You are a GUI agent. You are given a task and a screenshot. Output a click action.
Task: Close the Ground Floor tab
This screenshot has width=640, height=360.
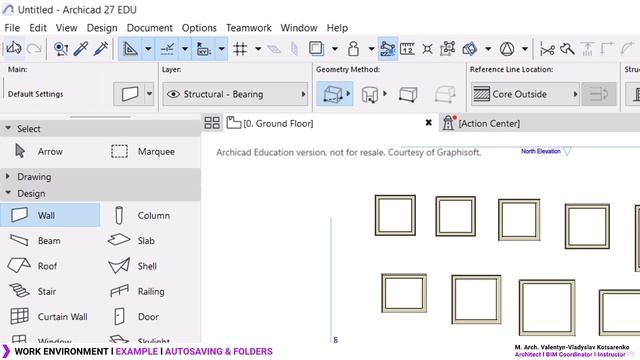[429, 122]
